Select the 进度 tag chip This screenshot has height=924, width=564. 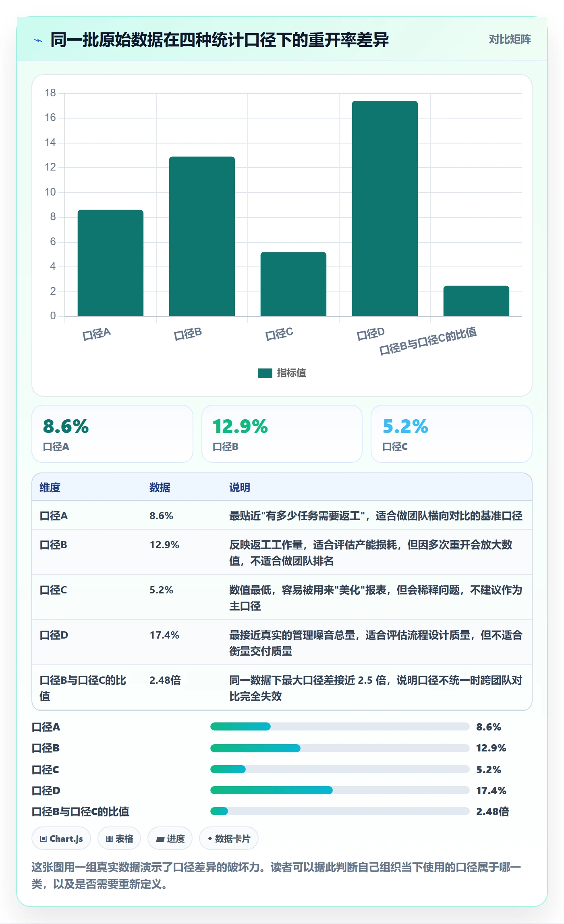pos(170,839)
